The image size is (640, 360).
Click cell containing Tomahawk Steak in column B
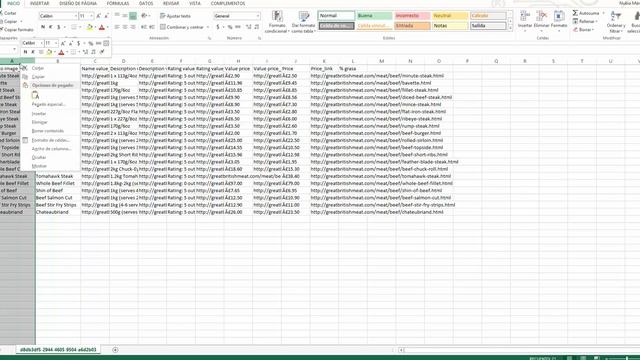(58, 176)
